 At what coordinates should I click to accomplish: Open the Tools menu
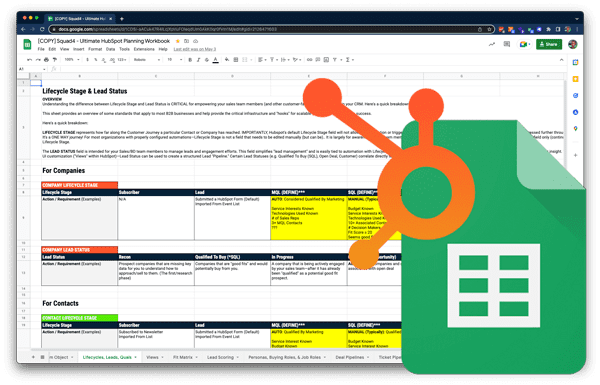tap(124, 49)
